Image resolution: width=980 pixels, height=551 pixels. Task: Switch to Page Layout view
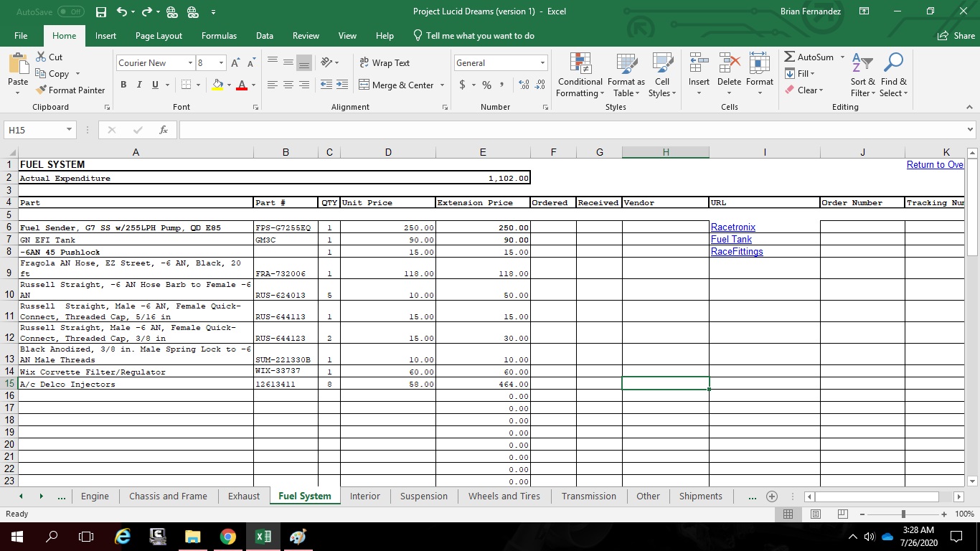(816, 514)
